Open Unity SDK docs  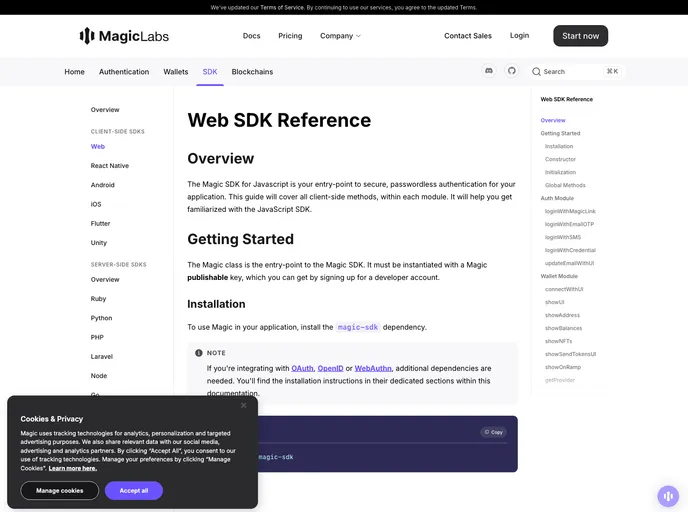(x=99, y=243)
